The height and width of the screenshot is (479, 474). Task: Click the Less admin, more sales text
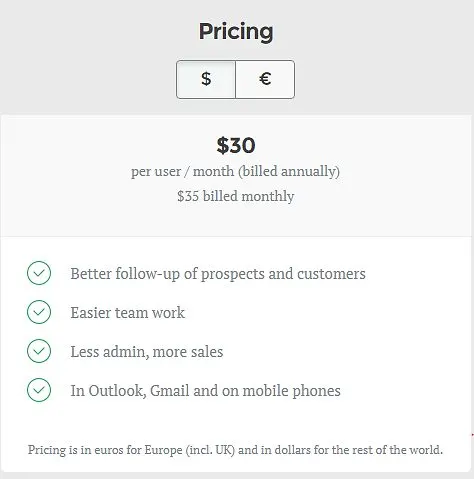coord(147,352)
